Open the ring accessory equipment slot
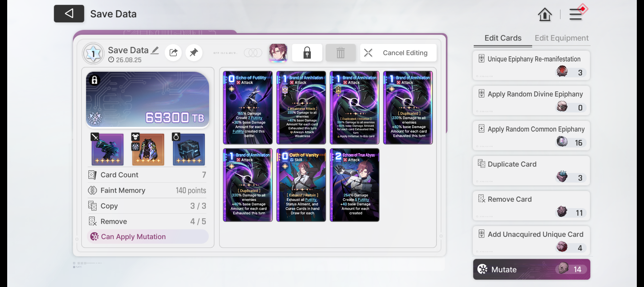 point(189,149)
